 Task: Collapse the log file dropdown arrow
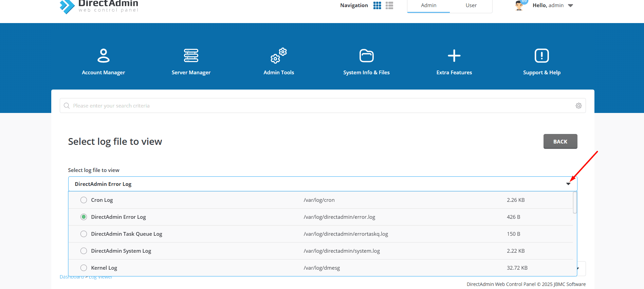pyautogui.click(x=568, y=184)
